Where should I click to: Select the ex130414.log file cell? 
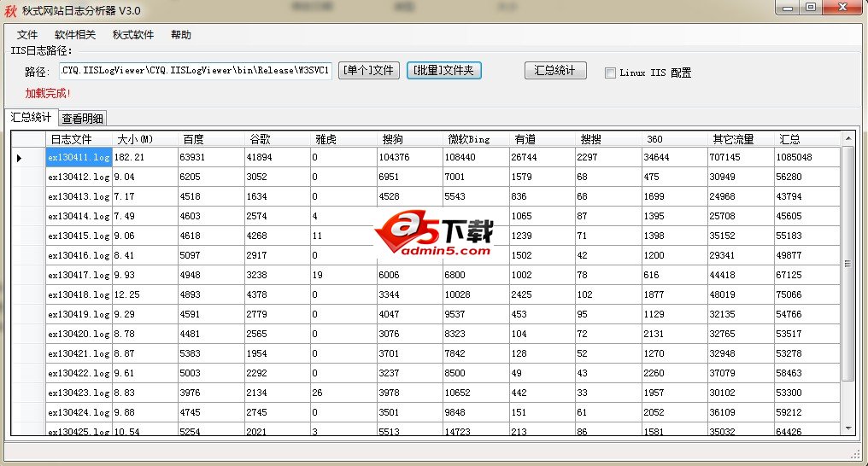pyautogui.click(x=79, y=216)
